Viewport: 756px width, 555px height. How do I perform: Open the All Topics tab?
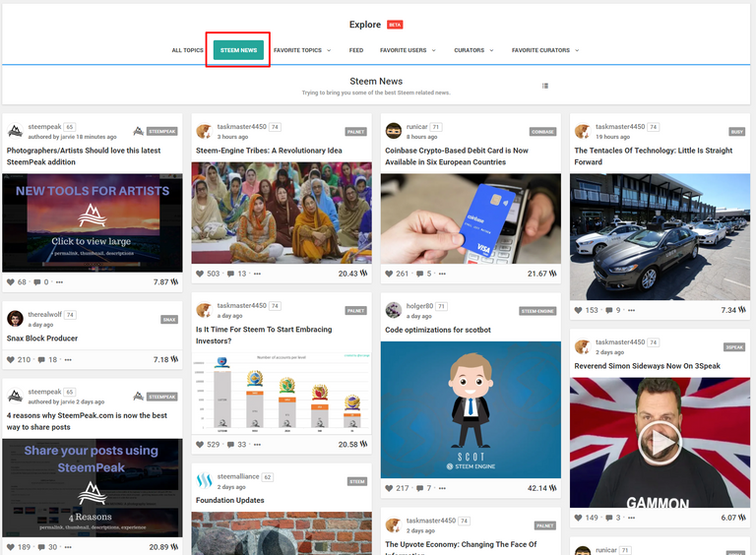(x=188, y=50)
